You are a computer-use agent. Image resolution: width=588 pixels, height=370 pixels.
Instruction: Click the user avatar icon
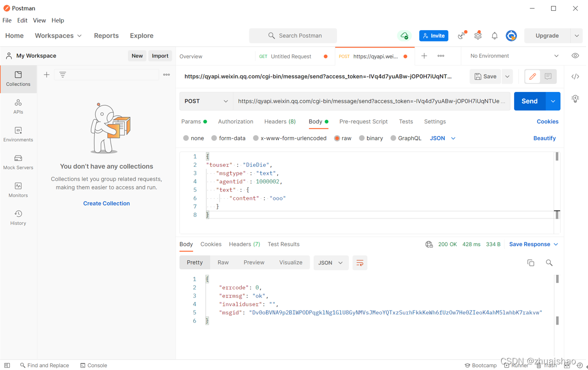click(511, 36)
